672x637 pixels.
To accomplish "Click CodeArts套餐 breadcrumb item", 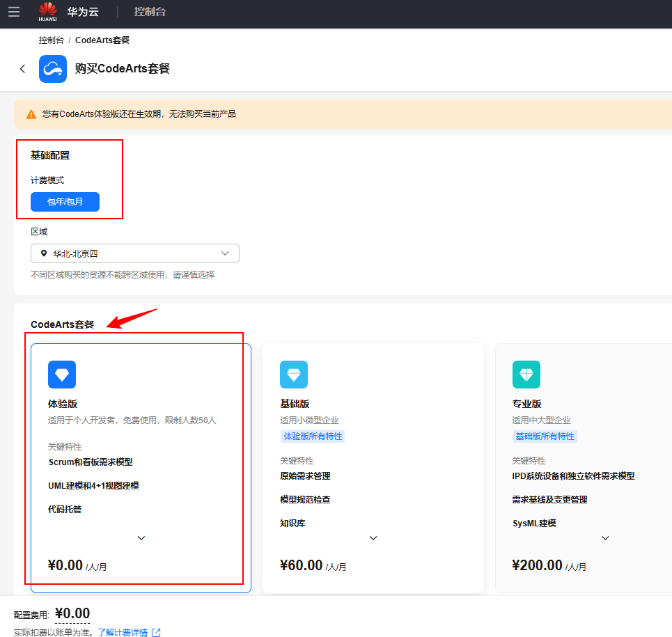I will click(102, 40).
